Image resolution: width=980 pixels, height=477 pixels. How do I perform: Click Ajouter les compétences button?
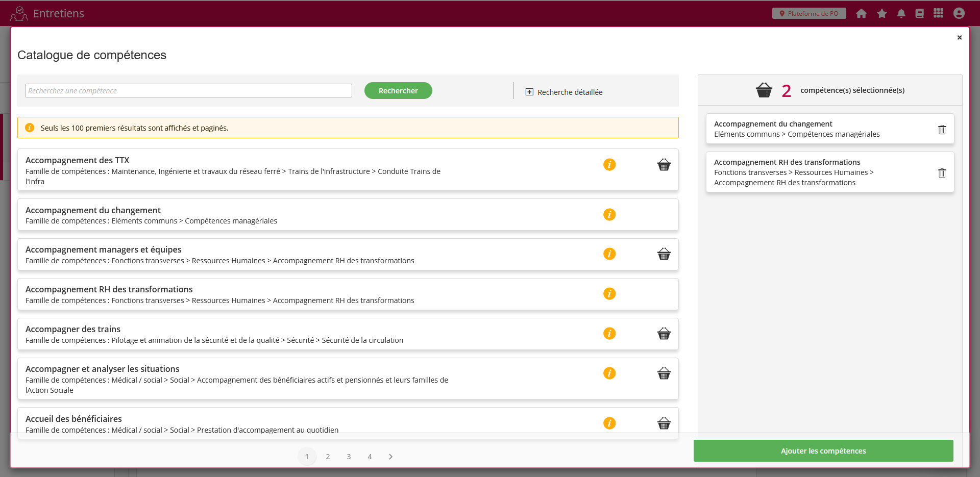(x=823, y=451)
